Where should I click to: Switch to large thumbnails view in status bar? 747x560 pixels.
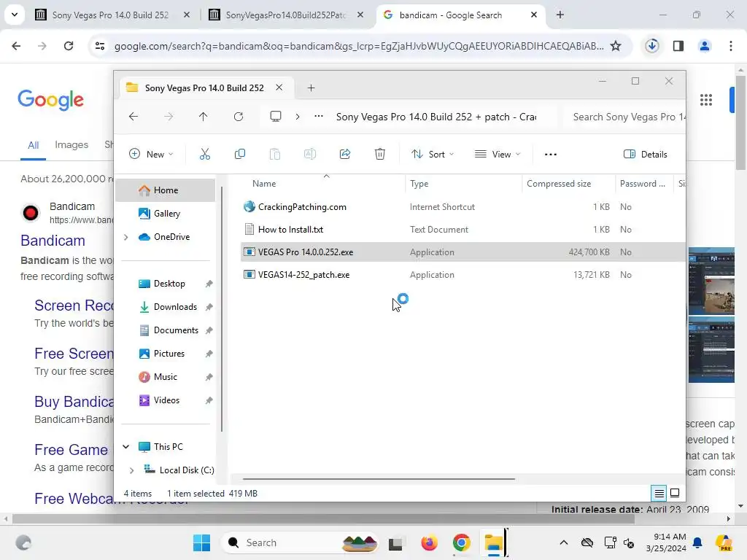tap(675, 494)
